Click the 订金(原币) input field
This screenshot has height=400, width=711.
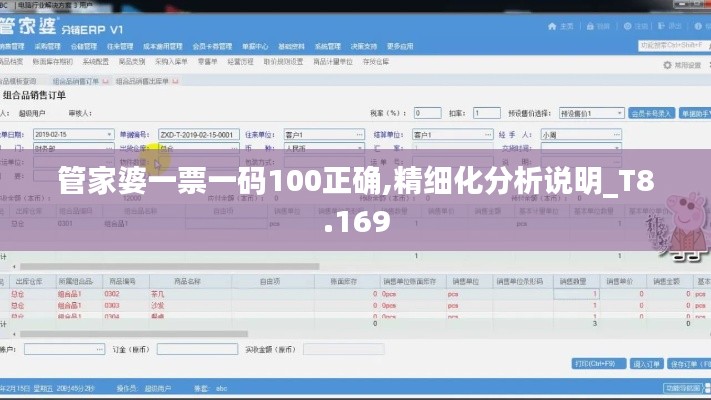pos(197,349)
